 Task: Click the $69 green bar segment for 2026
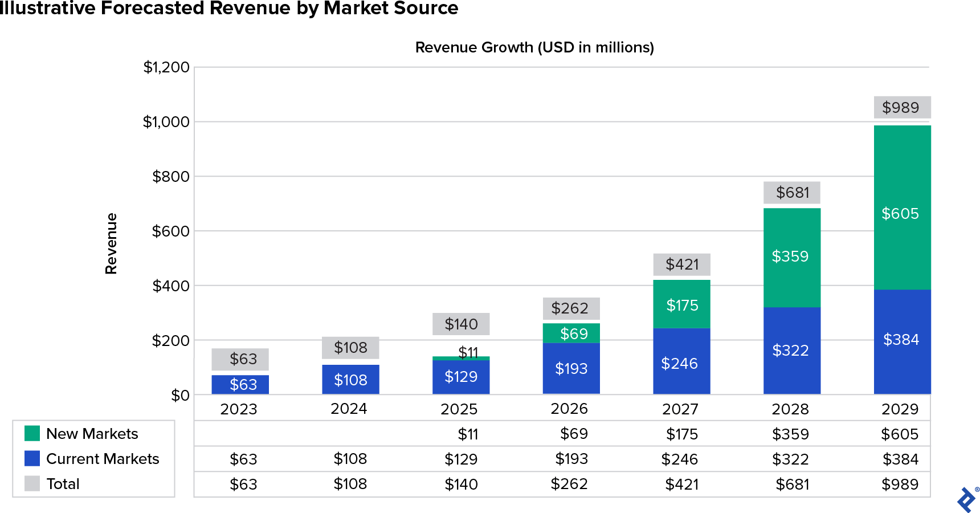tap(571, 333)
